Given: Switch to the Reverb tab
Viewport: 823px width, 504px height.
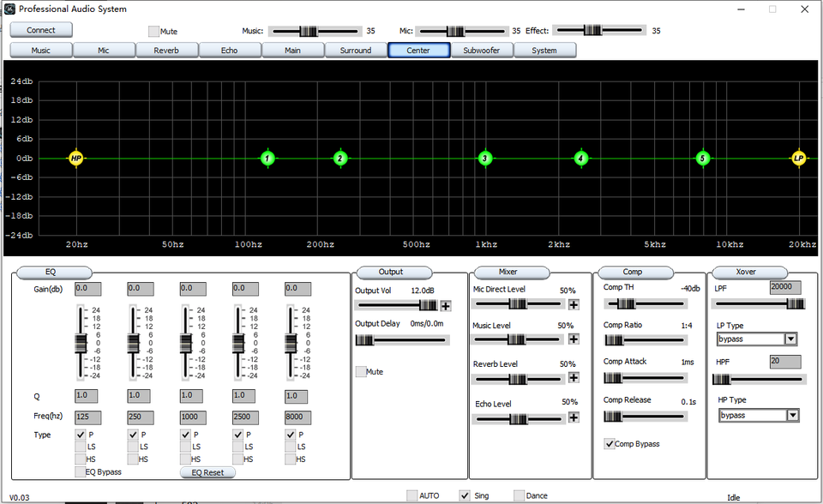Looking at the screenshot, I should [166, 51].
